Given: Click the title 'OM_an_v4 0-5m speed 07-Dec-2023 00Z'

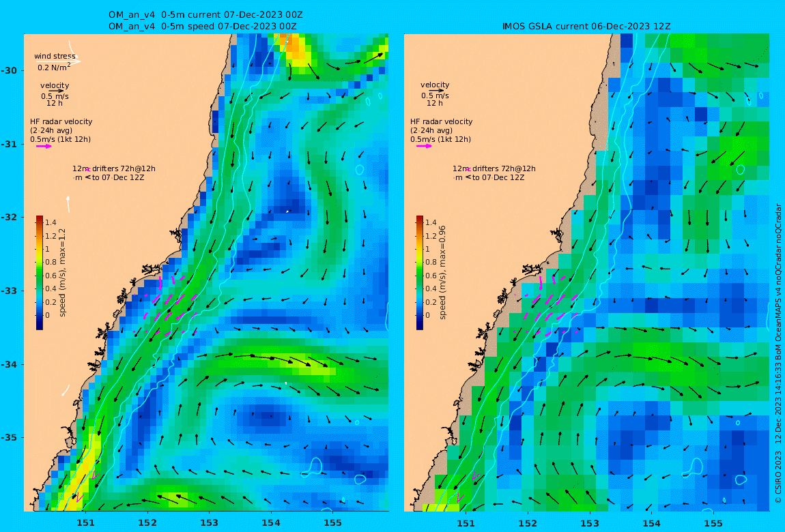Looking at the screenshot, I should coord(202,27).
